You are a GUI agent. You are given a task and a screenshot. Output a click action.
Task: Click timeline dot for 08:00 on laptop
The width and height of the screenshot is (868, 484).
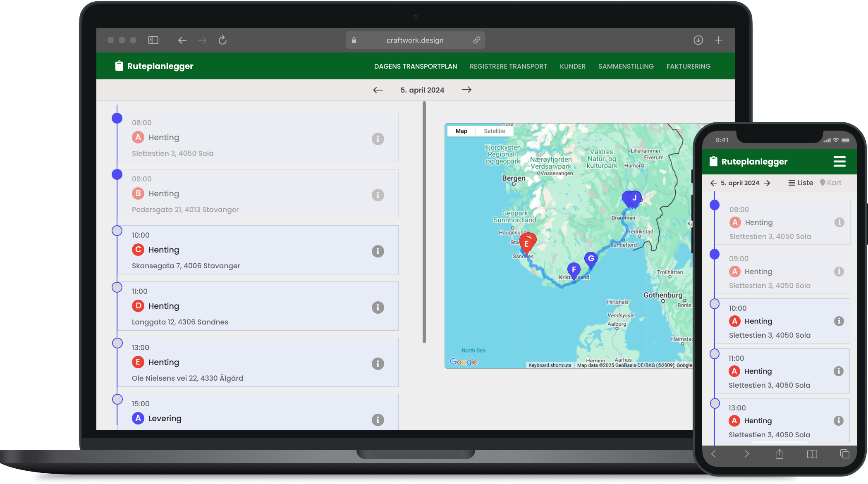click(x=117, y=118)
